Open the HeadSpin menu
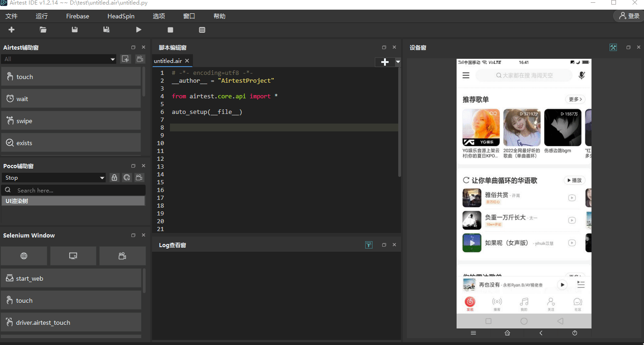Image resolution: width=644 pixels, height=345 pixels. [x=121, y=16]
